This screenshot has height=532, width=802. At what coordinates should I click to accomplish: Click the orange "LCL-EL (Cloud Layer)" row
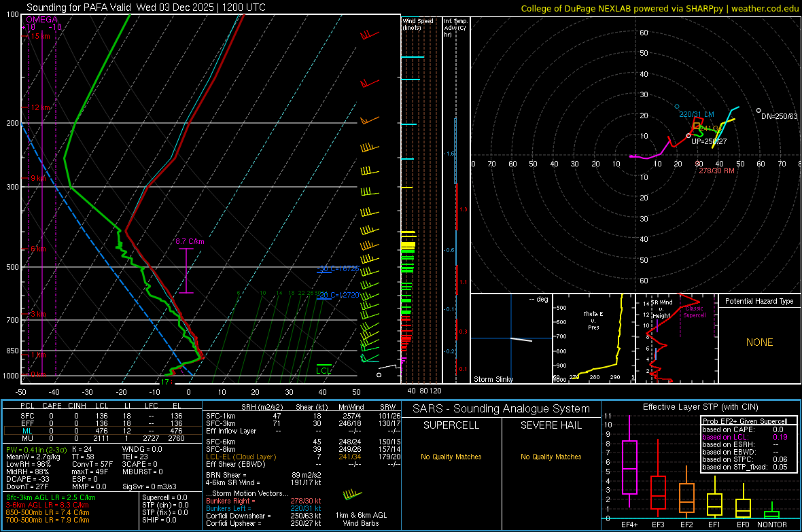coord(303,457)
